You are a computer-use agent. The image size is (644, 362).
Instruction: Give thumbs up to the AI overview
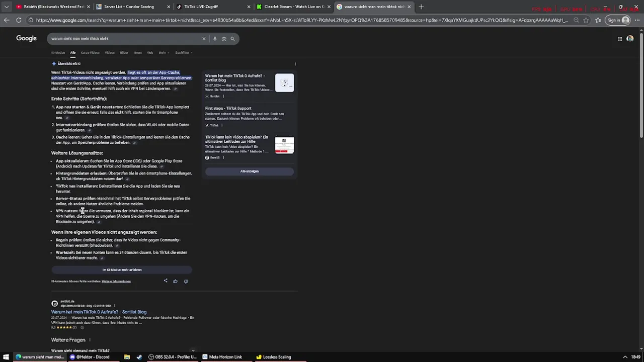(x=175, y=281)
